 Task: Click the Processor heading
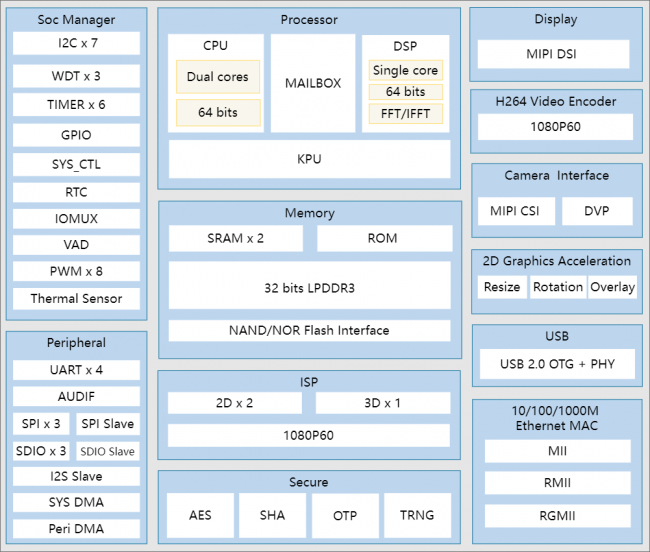[309, 19]
